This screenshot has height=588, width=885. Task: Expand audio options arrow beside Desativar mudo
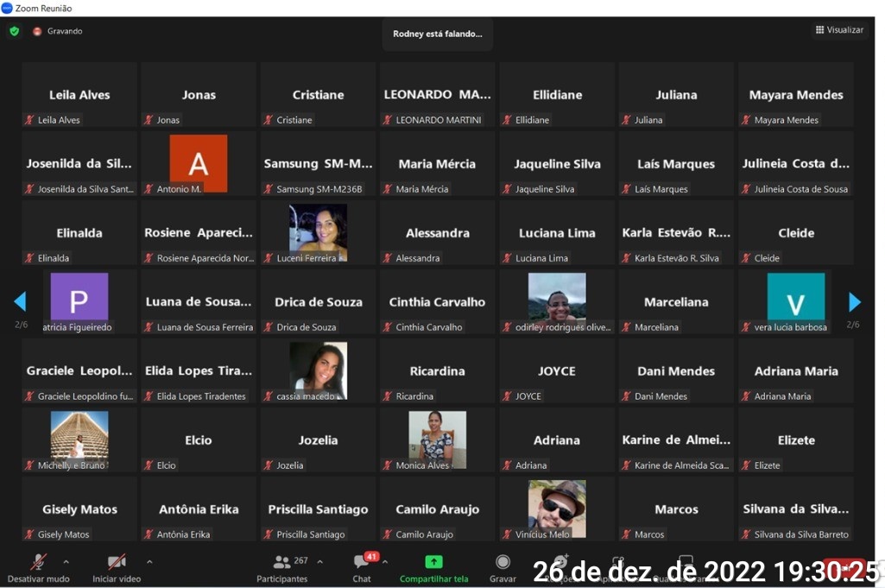click(x=66, y=561)
